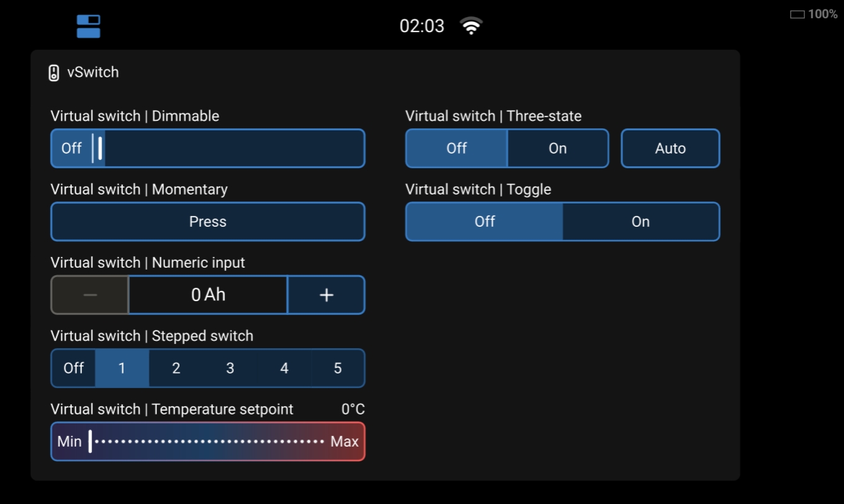Image resolution: width=844 pixels, height=504 pixels.
Task: Click the battery indicator icon
Action: (797, 14)
